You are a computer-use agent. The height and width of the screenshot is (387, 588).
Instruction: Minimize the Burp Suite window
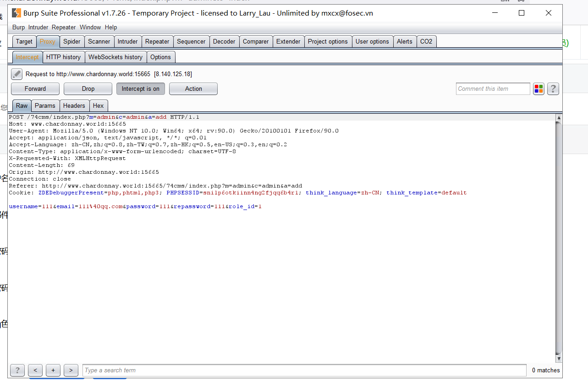(x=495, y=13)
